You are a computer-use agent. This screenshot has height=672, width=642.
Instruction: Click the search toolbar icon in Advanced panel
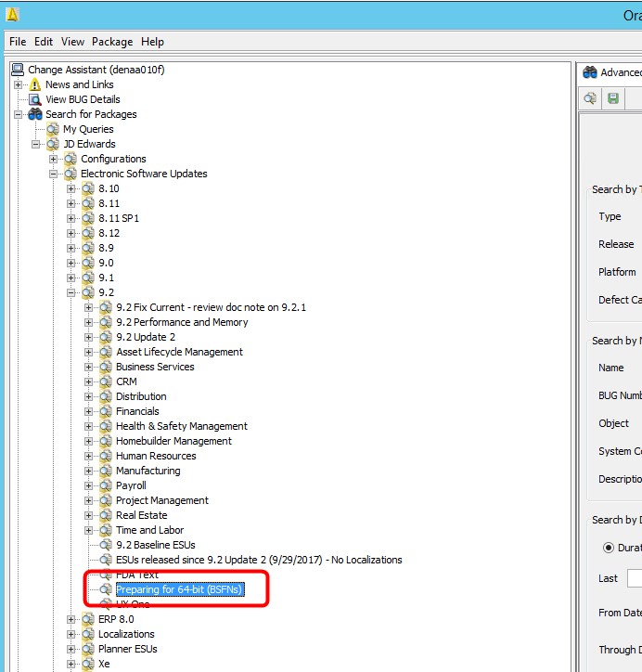point(590,98)
